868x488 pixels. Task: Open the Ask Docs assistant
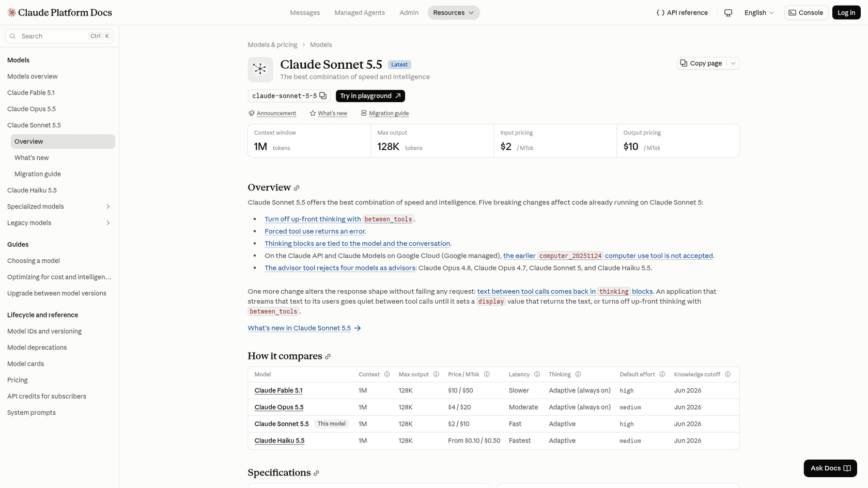[830, 468]
